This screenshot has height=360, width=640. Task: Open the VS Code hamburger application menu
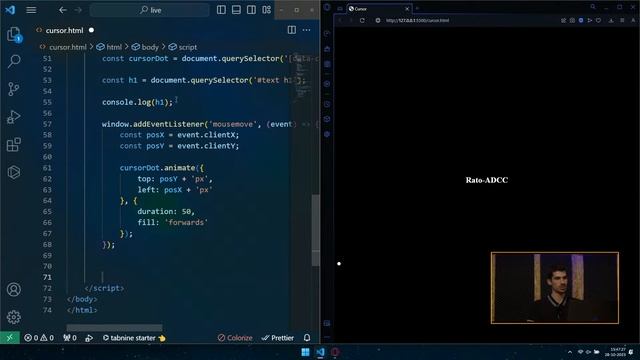click(31, 10)
